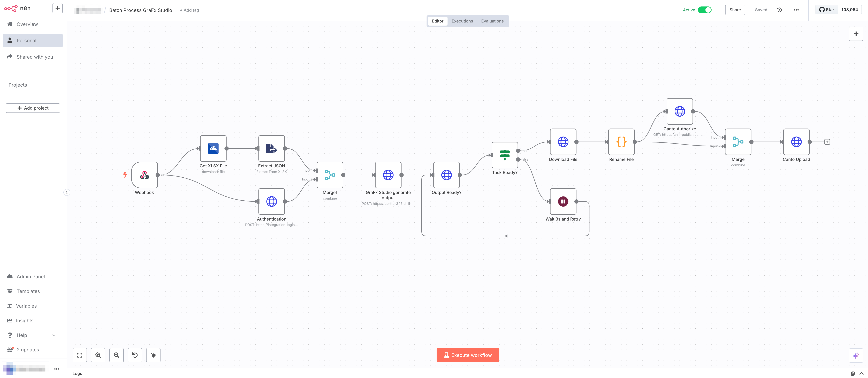
Task: Open GraFx Studio generate output node
Action: point(388,175)
